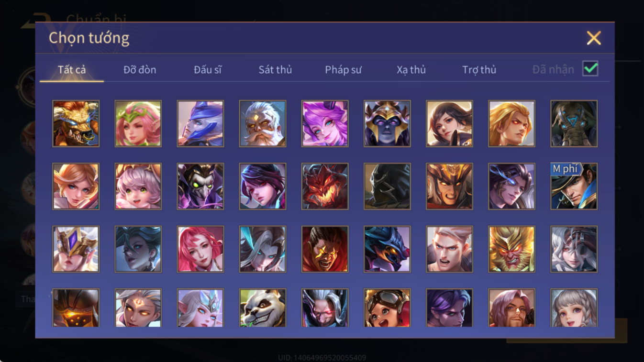Open the Đấu sĩ tab
This screenshot has width=644, height=362.
208,70
